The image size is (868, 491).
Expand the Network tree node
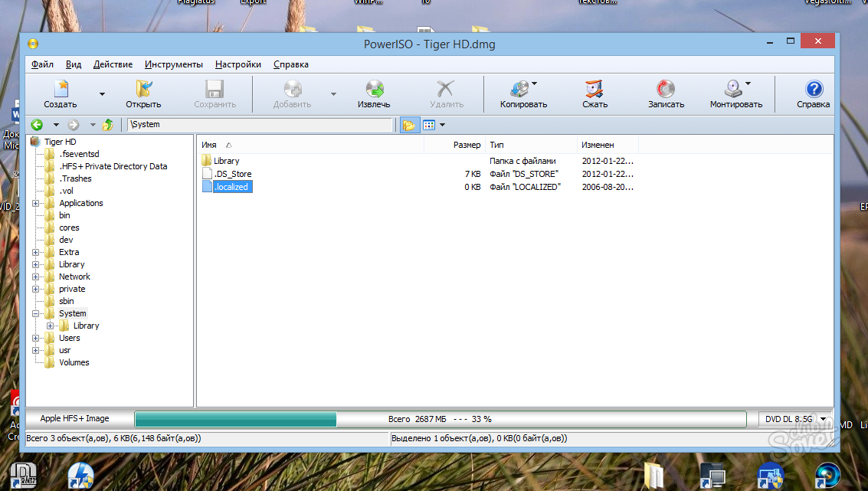(x=35, y=277)
